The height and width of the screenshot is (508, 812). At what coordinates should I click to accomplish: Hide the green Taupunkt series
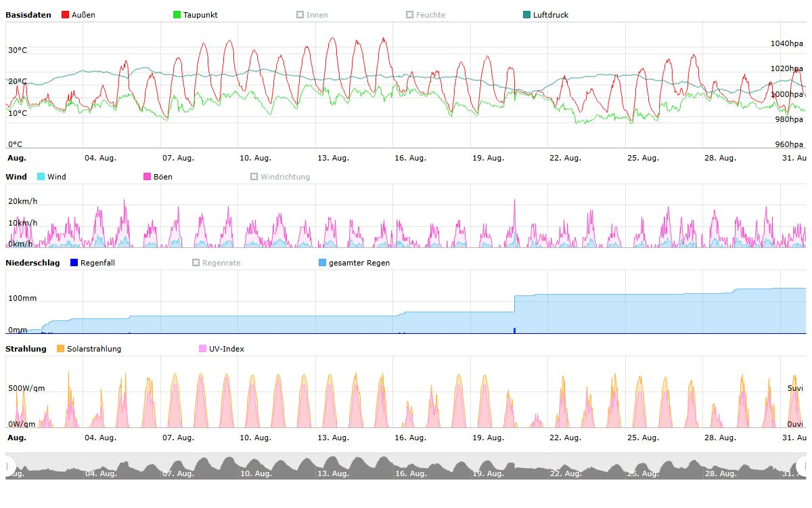click(x=177, y=15)
